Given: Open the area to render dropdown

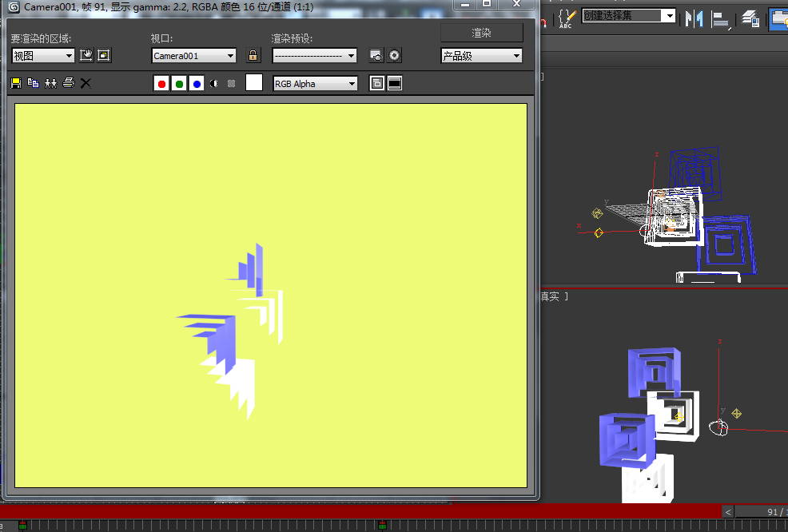Looking at the screenshot, I should 43,56.
